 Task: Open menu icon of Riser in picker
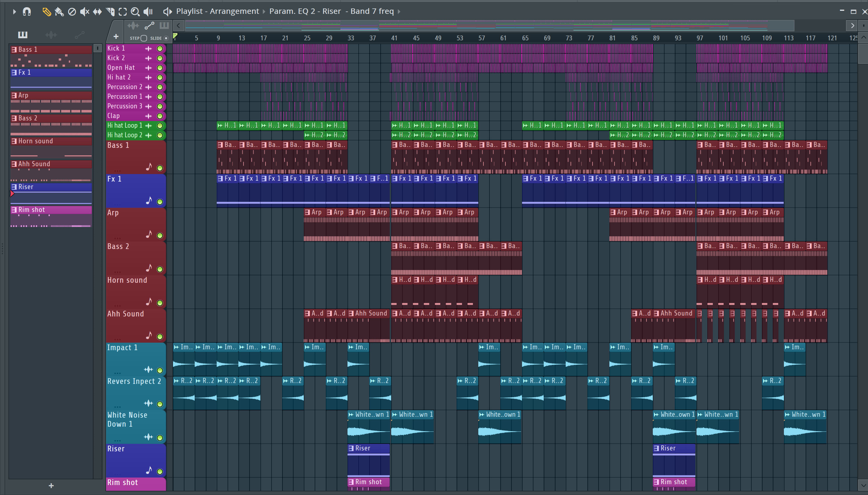click(14, 187)
